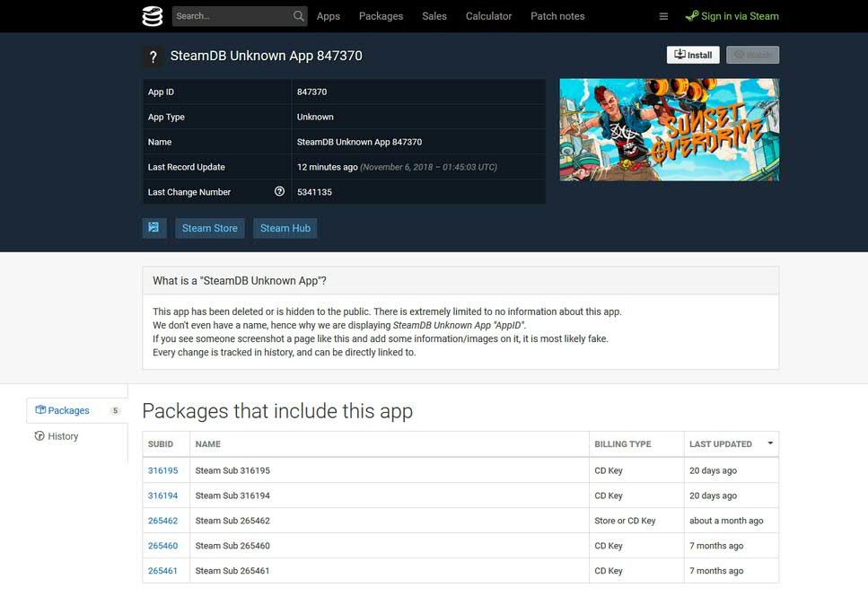This screenshot has width=868, height=614.
Task: Click the Sunset Overdrive thumbnail image
Action: pos(670,129)
